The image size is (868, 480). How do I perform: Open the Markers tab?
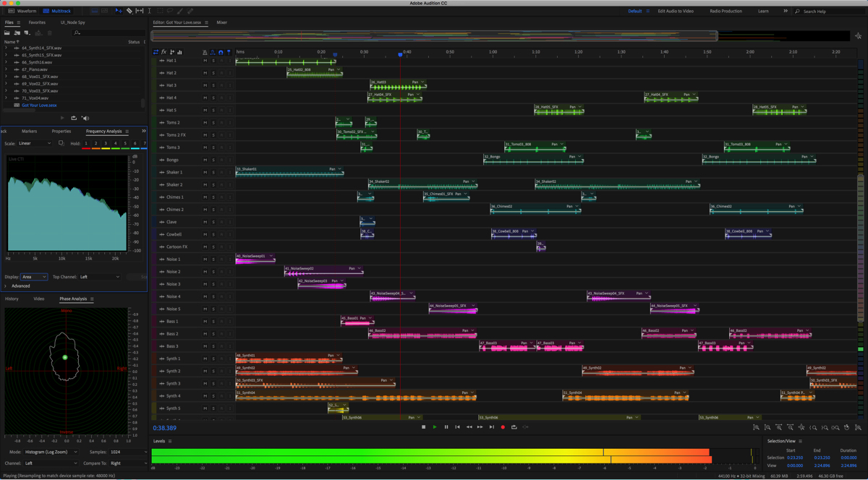(29, 132)
